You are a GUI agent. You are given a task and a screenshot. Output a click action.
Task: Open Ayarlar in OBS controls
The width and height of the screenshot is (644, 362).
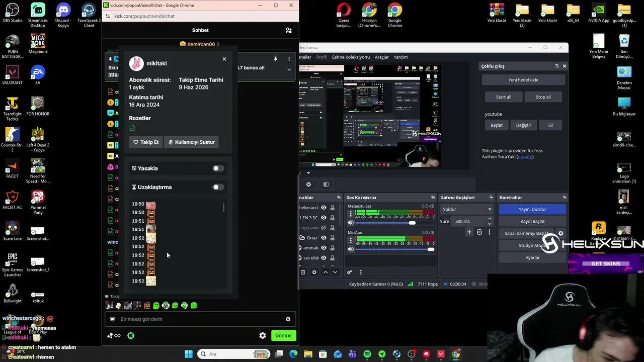pyautogui.click(x=532, y=257)
